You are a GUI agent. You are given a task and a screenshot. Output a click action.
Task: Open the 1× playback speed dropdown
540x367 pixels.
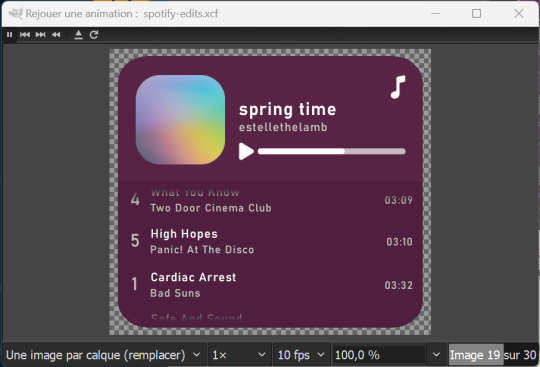pyautogui.click(x=239, y=355)
